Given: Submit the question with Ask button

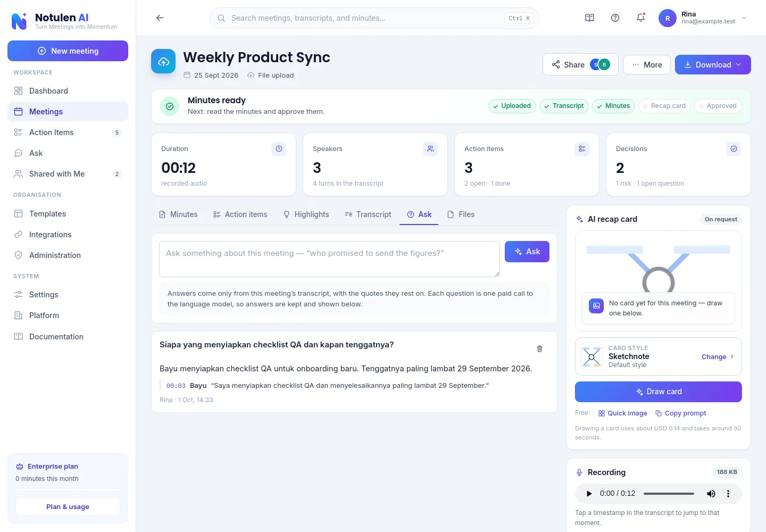Looking at the screenshot, I should pos(527,252).
